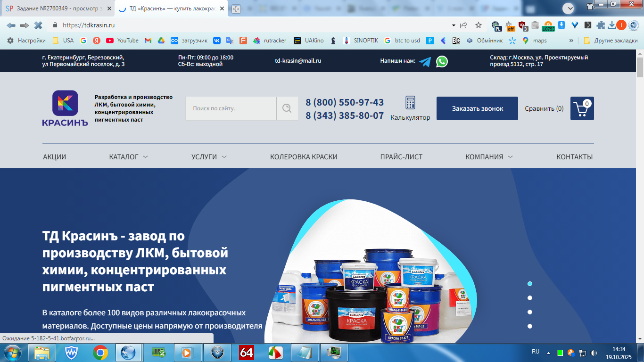Open the Другие закладки folder

611,41
